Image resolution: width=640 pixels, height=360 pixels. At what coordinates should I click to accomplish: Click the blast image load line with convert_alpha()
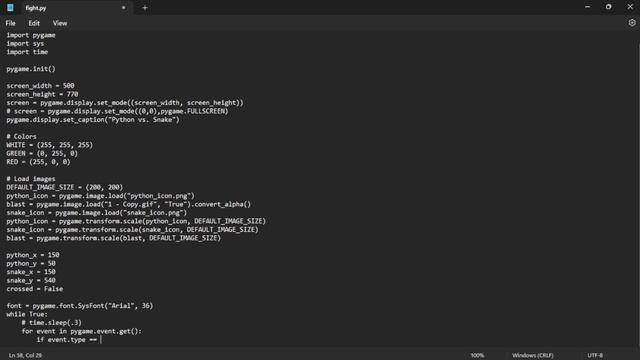click(x=129, y=204)
